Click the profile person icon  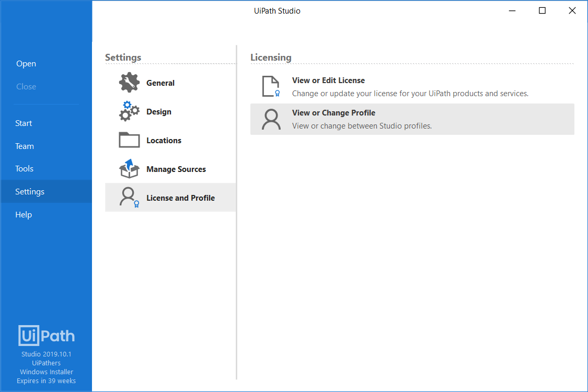[x=271, y=119]
